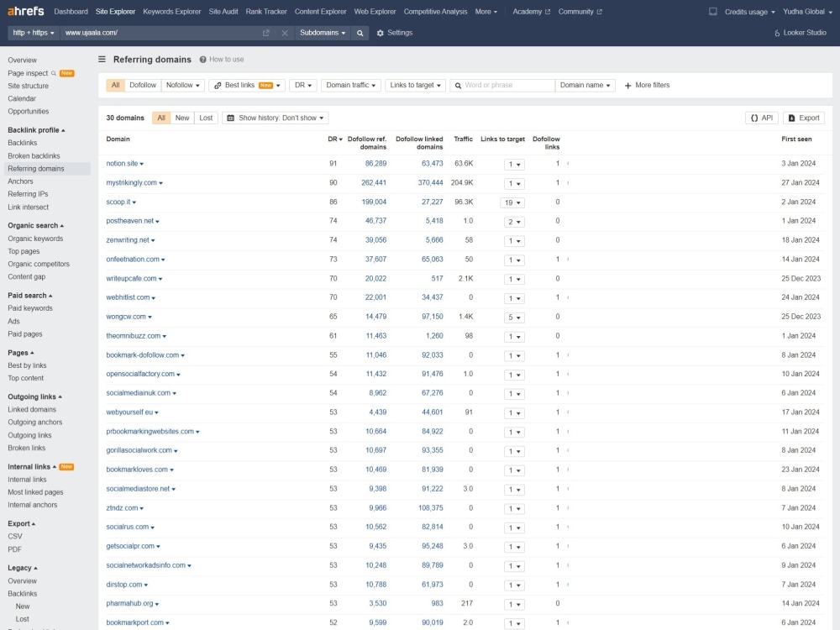Click the monitor icon near Credits usage

point(712,11)
